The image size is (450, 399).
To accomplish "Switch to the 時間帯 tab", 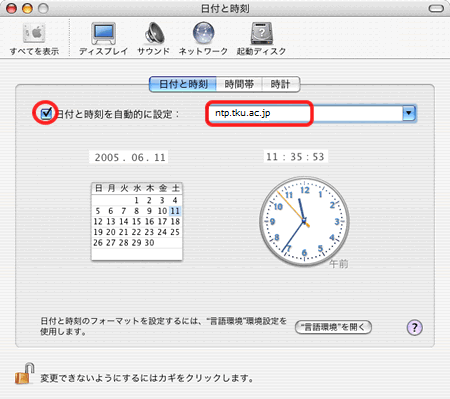I will (x=239, y=84).
